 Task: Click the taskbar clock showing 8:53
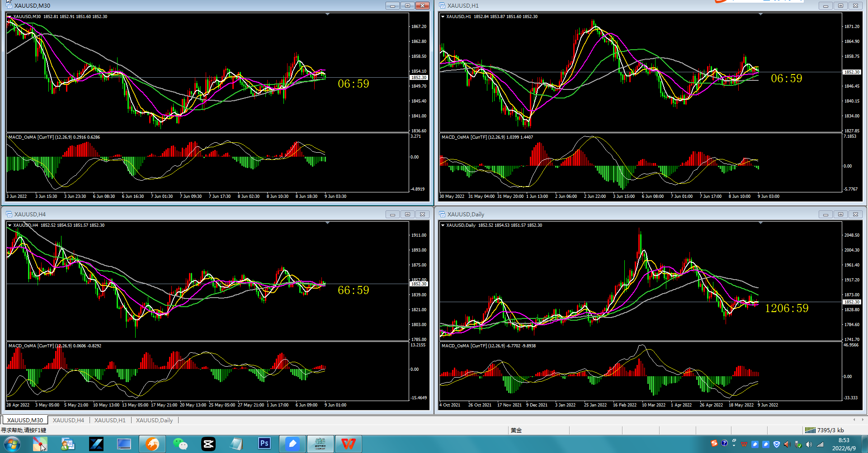coord(844,440)
